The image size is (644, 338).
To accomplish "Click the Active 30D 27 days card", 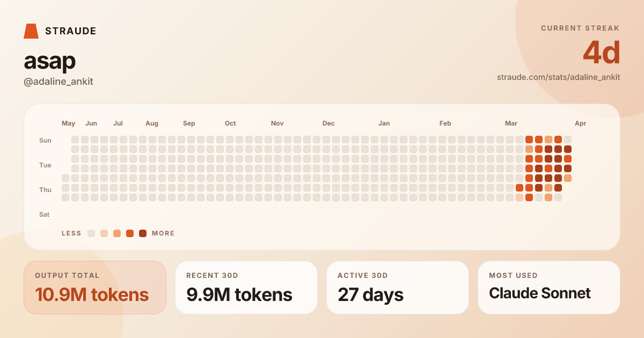I will point(398,288).
